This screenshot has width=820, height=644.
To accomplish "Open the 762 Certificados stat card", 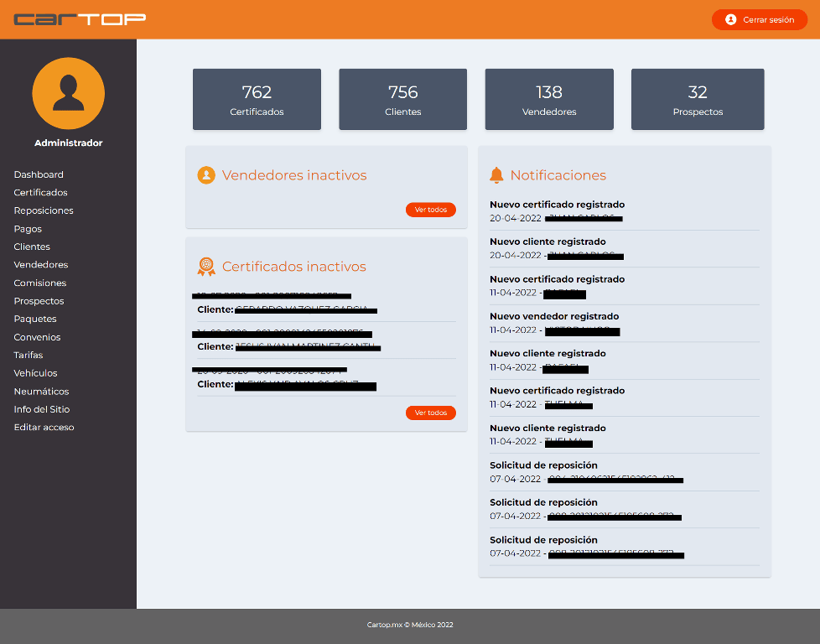I will tap(257, 100).
